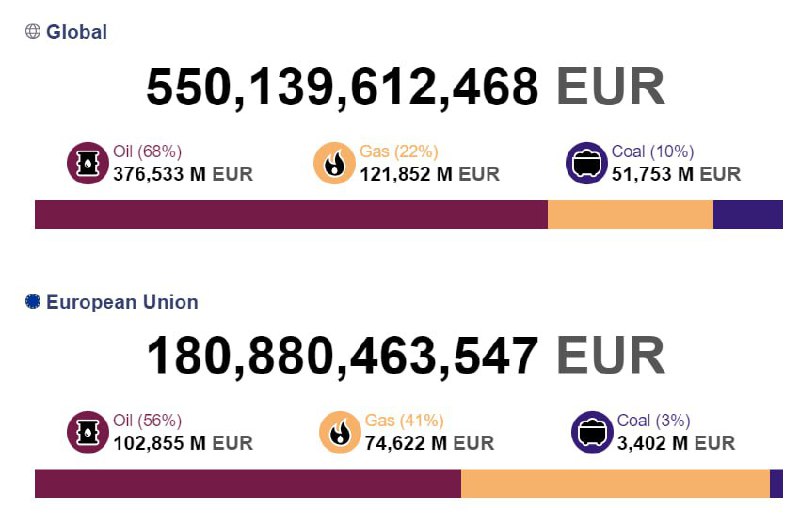Click the Global heading label
The image size is (800, 525).
76,32
